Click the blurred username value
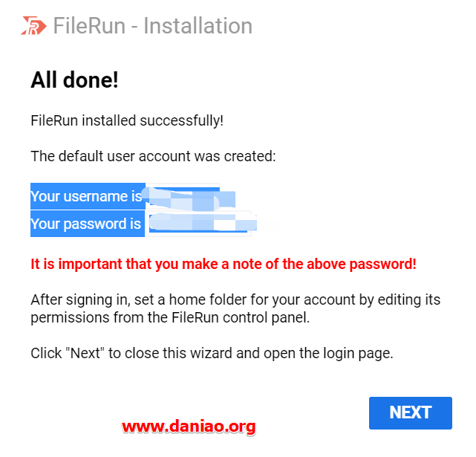 [x=189, y=198]
